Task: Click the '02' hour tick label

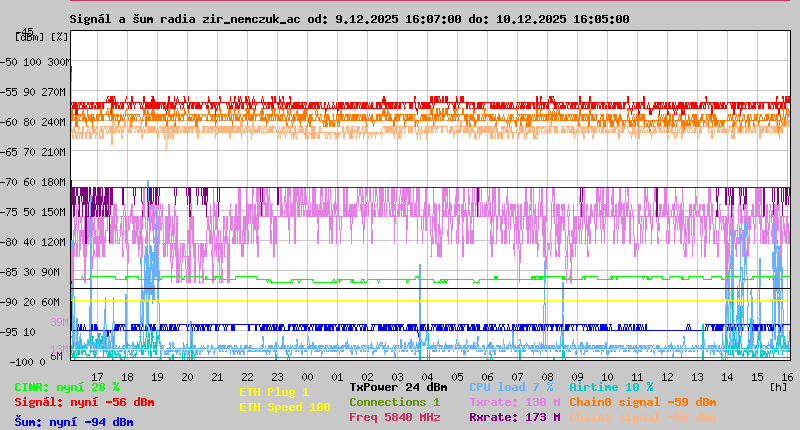Action: click(x=367, y=377)
